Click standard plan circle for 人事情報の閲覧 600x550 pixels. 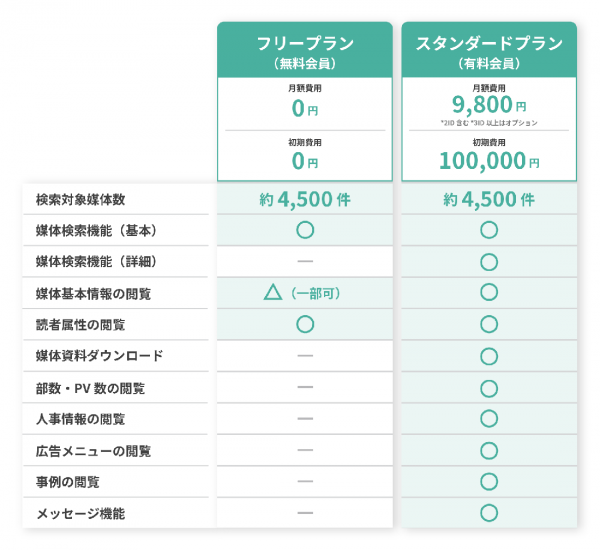point(489,418)
